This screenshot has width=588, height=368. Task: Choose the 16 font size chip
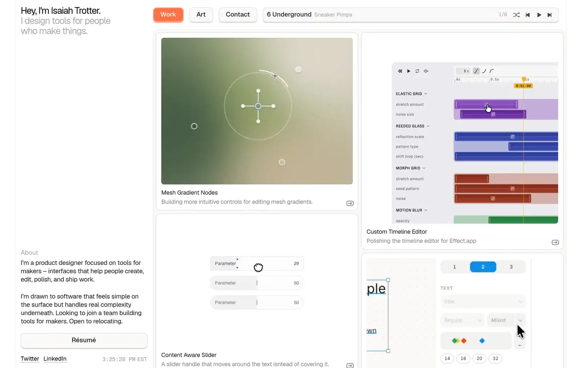[464, 359]
